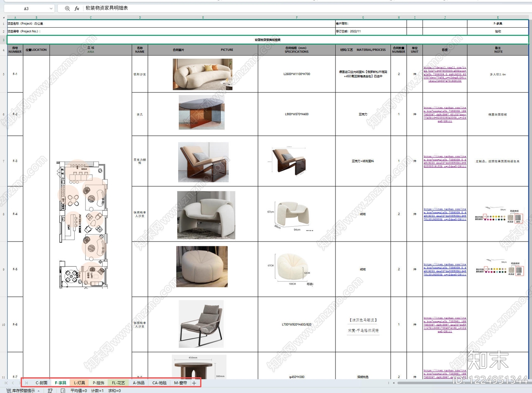This screenshot has height=393, width=532.
Task: Go to previous sheet tab arrow
Action: (13, 383)
